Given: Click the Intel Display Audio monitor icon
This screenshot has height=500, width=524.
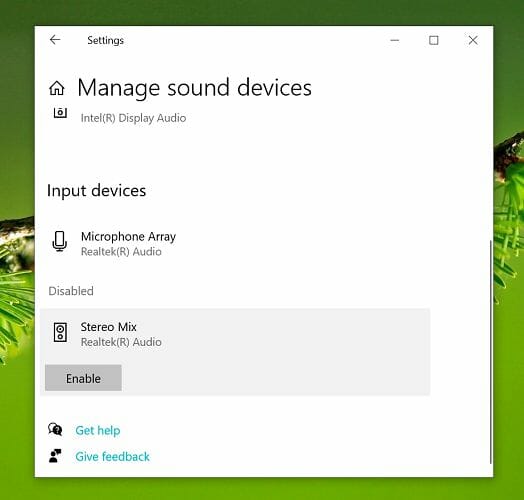Looking at the screenshot, I should click(x=60, y=113).
